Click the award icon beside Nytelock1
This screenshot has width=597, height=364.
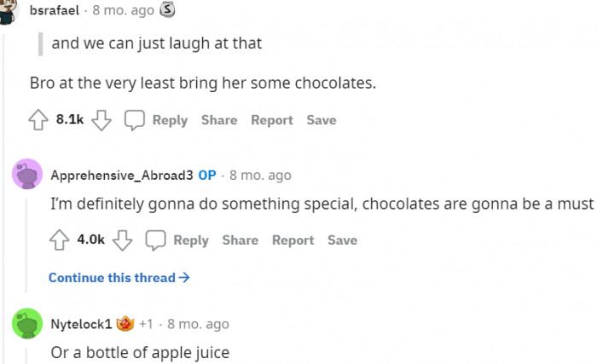[125, 324]
